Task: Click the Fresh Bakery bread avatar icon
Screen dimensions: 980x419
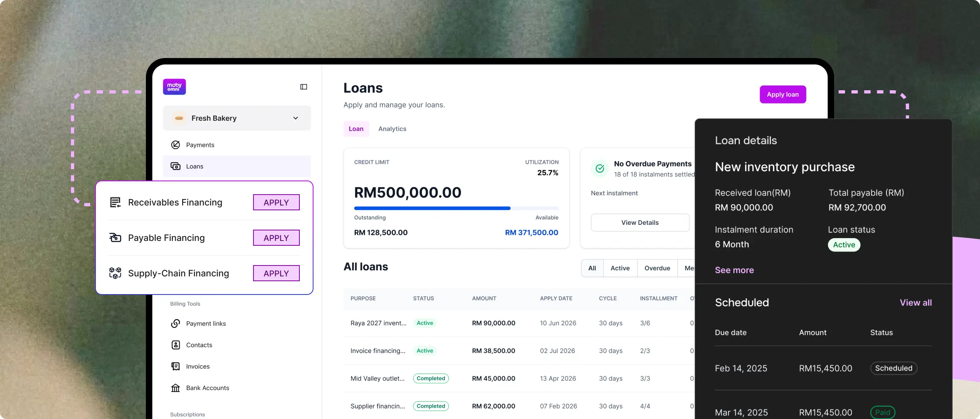Action: tap(179, 118)
